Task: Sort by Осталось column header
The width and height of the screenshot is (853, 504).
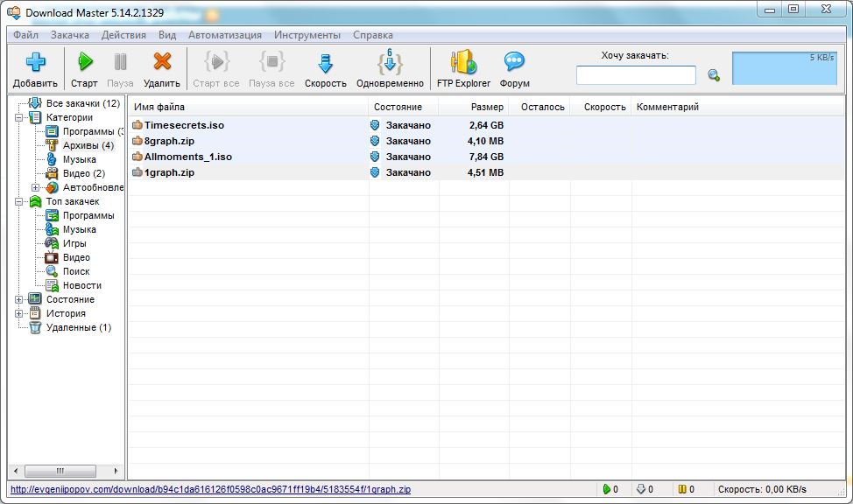Action: tap(539, 107)
